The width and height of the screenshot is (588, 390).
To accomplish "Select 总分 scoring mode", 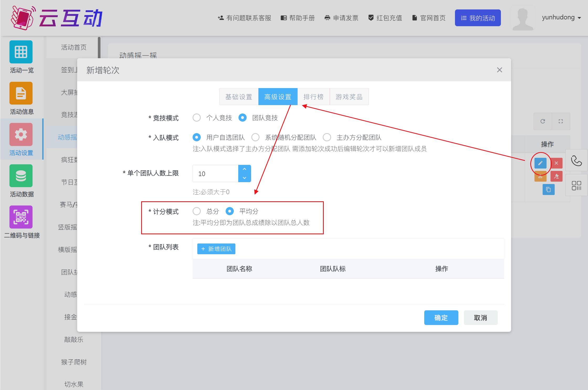I will click(x=196, y=211).
